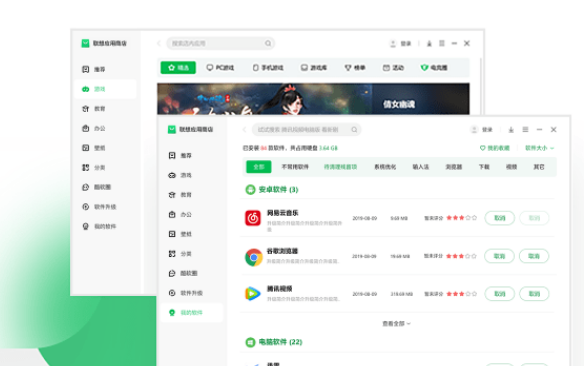Switch to the 视频 filter tab
Screen dimensions: 584x366
pyautogui.click(x=511, y=167)
